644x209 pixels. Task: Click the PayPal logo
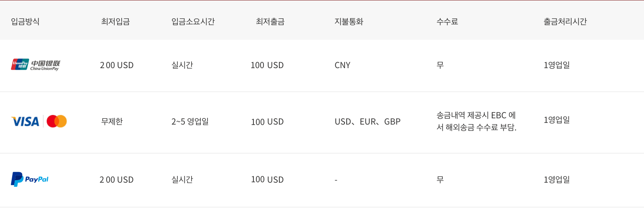30,179
